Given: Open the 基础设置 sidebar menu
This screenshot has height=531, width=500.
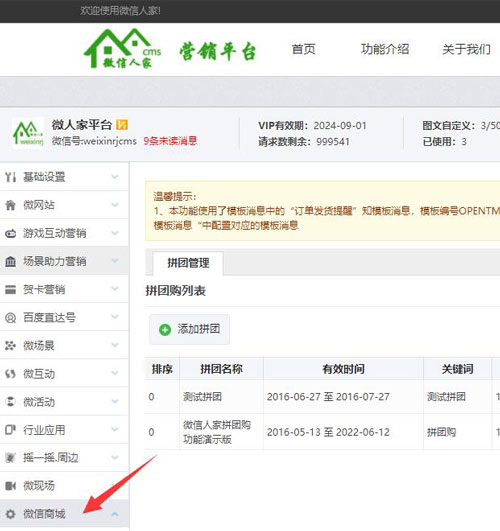Looking at the screenshot, I should tap(64, 176).
